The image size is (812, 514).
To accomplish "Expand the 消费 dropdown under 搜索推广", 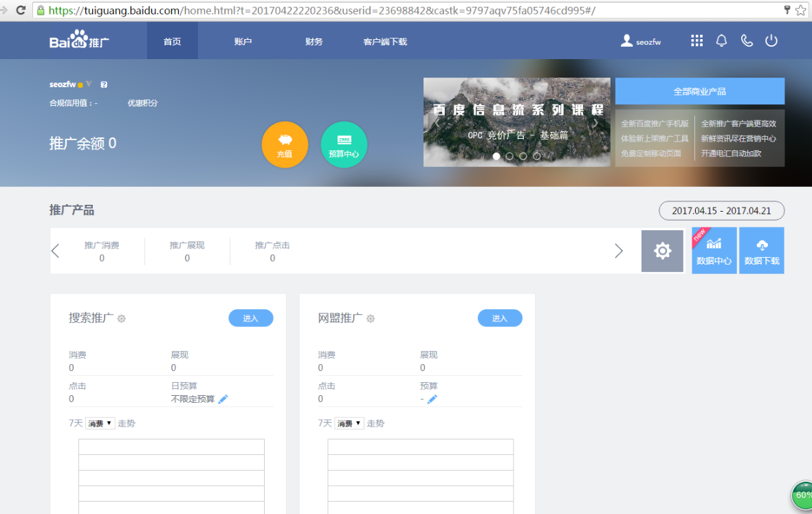I will tap(100, 423).
